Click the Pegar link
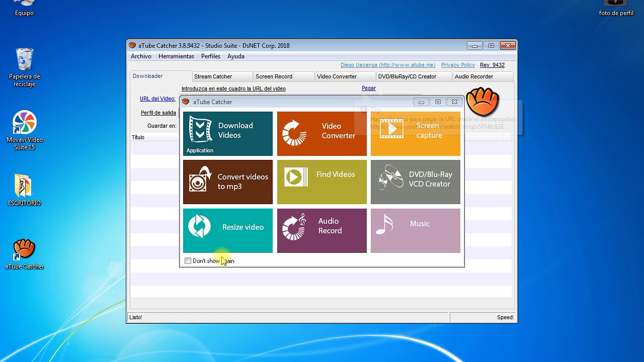The width and height of the screenshot is (644, 362). [369, 88]
